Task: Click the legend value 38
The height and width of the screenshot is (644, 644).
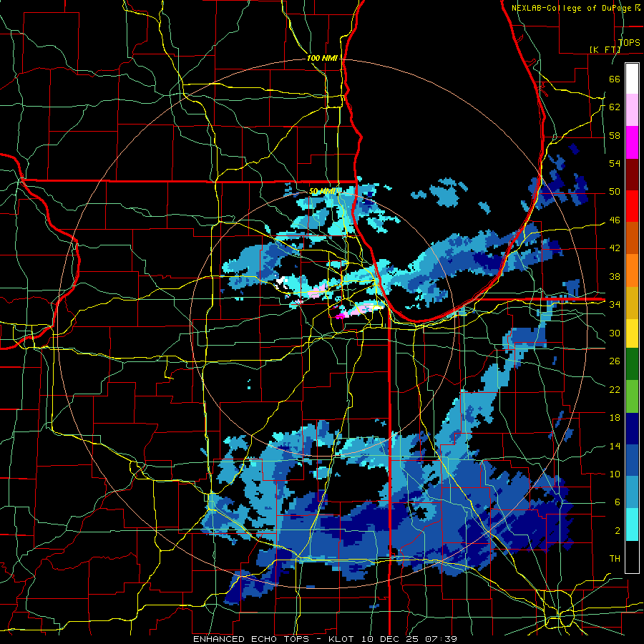Action: point(615,276)
